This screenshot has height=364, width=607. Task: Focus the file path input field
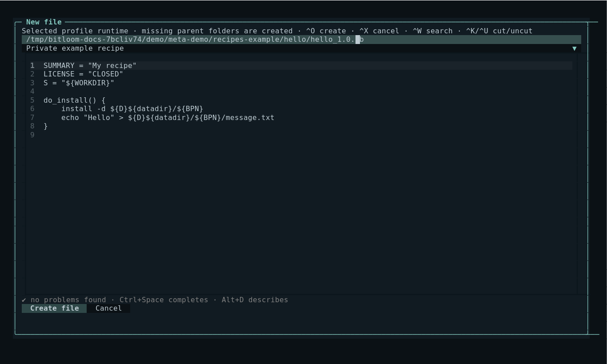click(301, 40)
